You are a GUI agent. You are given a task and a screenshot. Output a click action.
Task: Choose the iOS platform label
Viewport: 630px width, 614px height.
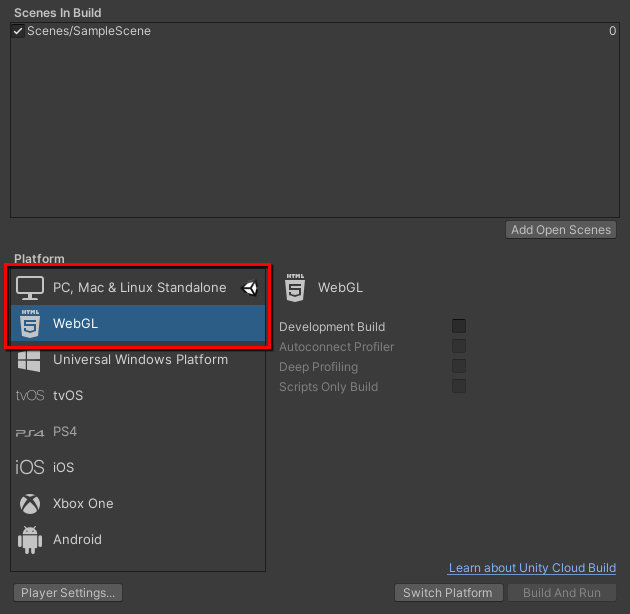click(x=63, y=467)
